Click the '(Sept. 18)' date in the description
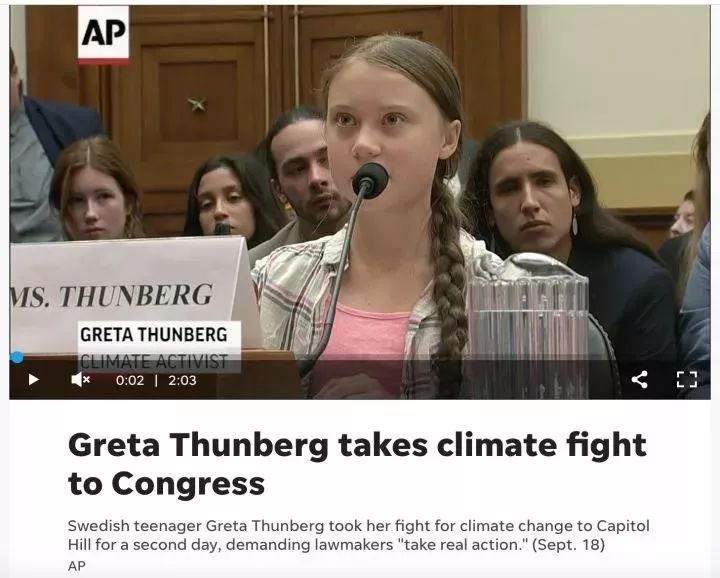The width and height of the screenshot is (720, 578). coord(568,544)
